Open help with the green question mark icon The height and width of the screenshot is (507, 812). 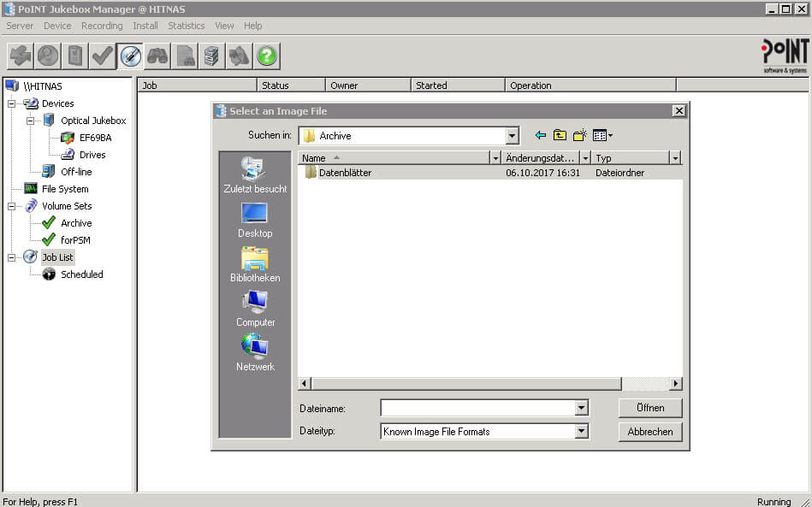click(x=267, y=56)
